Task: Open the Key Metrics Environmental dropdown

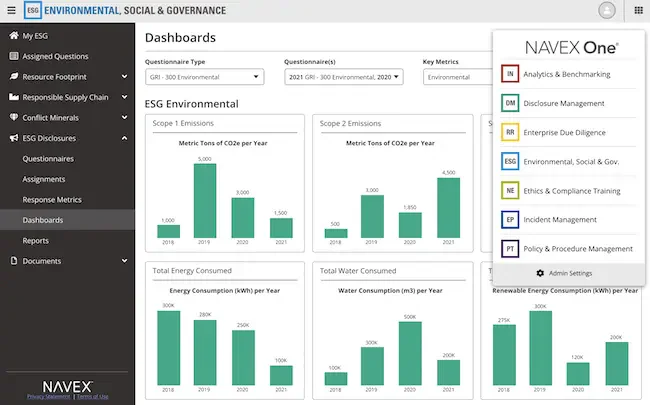Action: click(458, 77)
